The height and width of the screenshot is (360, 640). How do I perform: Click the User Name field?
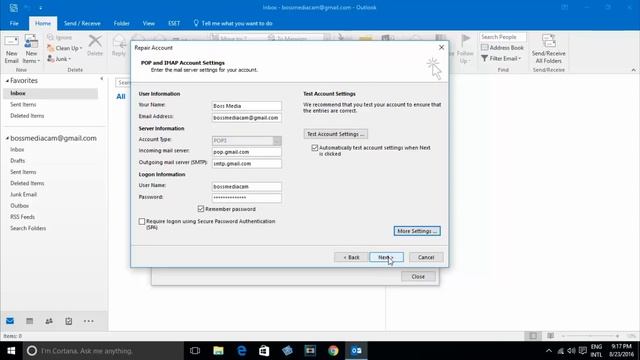tap(247, 187)
